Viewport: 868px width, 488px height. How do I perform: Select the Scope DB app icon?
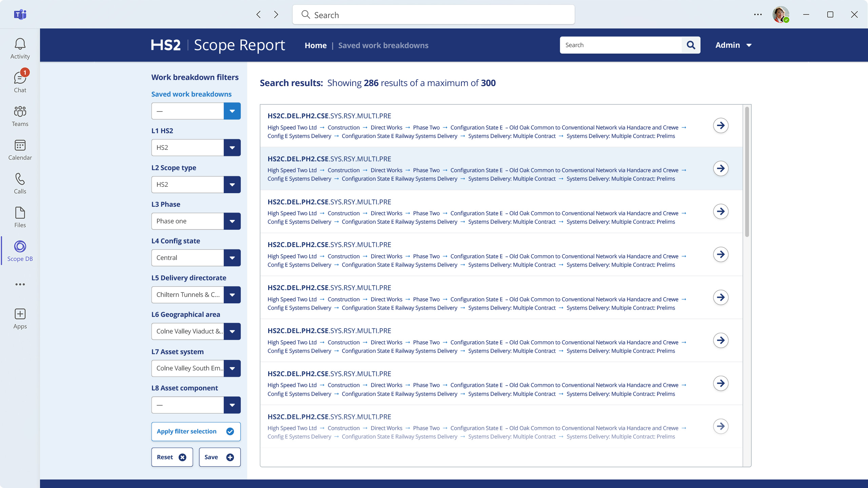click(x=20, y=251)
